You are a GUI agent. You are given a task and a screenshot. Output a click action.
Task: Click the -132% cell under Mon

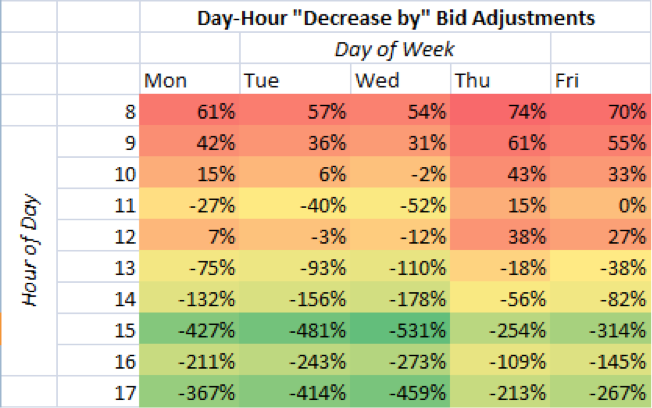point(189,299)
